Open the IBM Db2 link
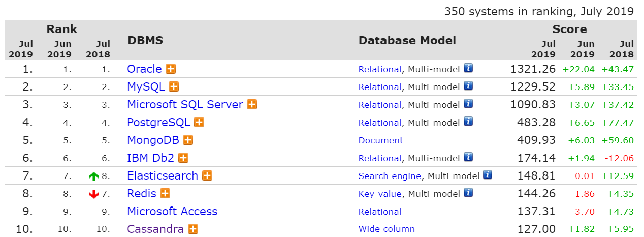 pyautogui.click(x=150, y=158)
